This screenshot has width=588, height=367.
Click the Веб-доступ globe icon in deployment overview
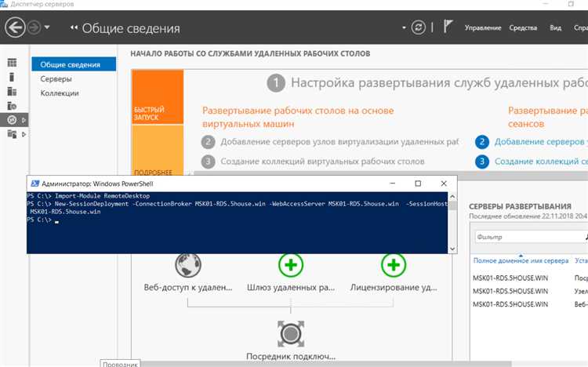(x=188, y=265)
